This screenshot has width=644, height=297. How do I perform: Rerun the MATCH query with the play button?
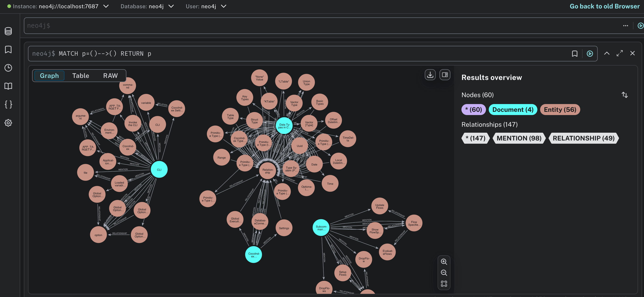590,53
